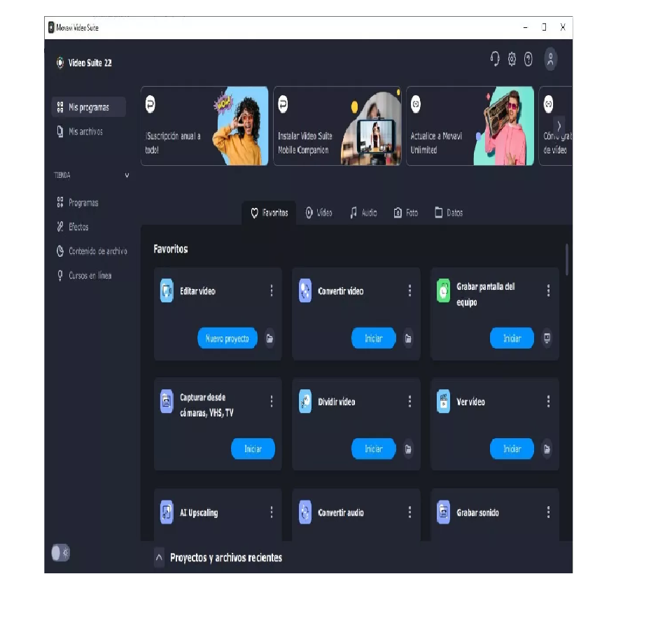Click the Convertir vídeo app icon

pyautogui.click(x=305, y=290)
